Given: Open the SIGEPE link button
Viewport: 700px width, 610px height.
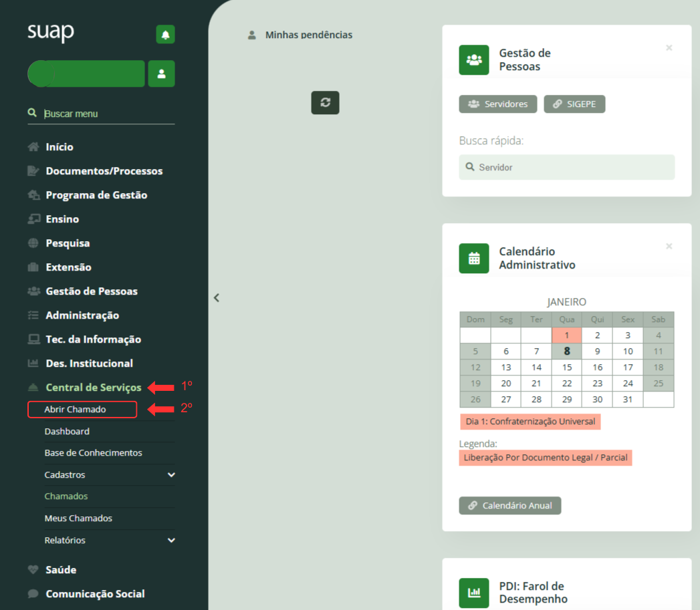Looking at the screenshot, I should [x=574, y=104].
